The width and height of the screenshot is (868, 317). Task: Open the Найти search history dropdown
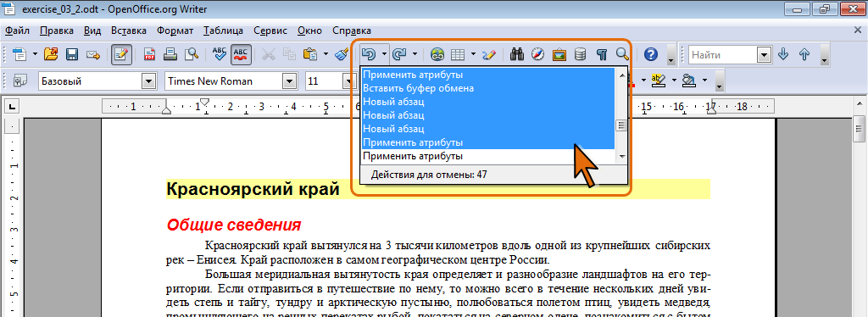click(x=765, y=55)
